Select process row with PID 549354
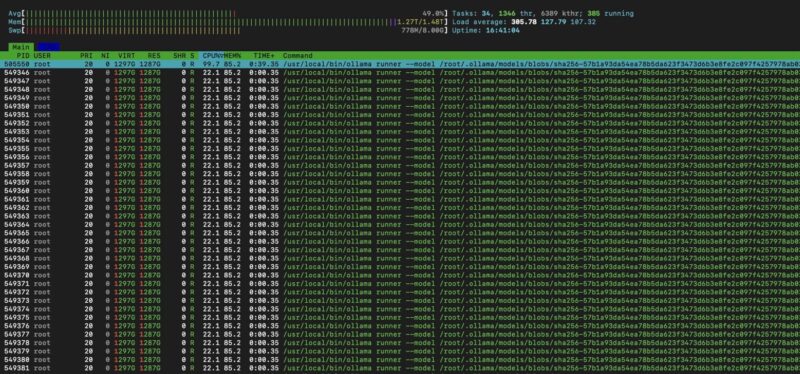800x374 pixels. pos(400,140)
